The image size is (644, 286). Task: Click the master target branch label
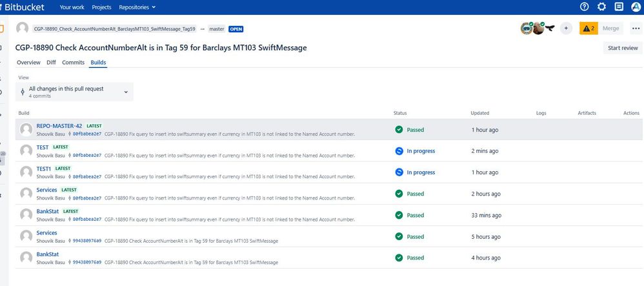pos(216,29)
